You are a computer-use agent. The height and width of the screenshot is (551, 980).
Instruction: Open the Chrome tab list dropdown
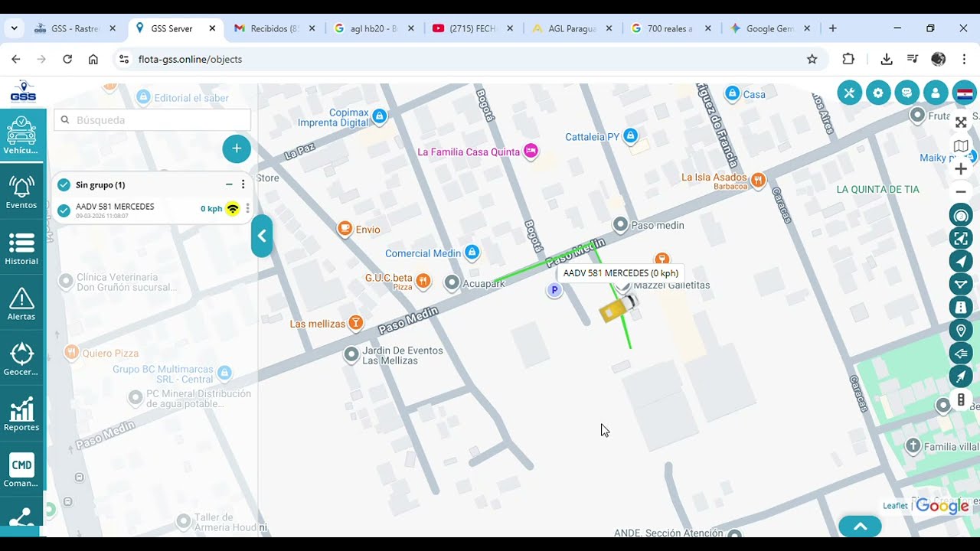pos(14,28)
